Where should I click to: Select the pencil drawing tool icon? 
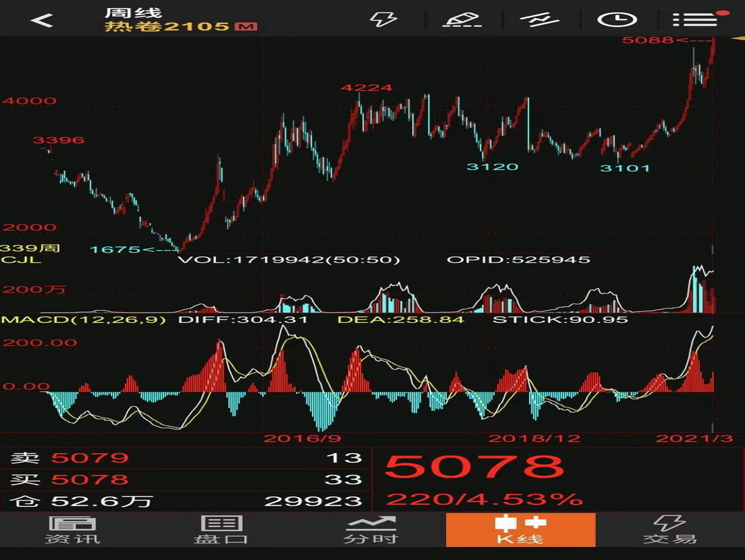click(x=463, y=19)
